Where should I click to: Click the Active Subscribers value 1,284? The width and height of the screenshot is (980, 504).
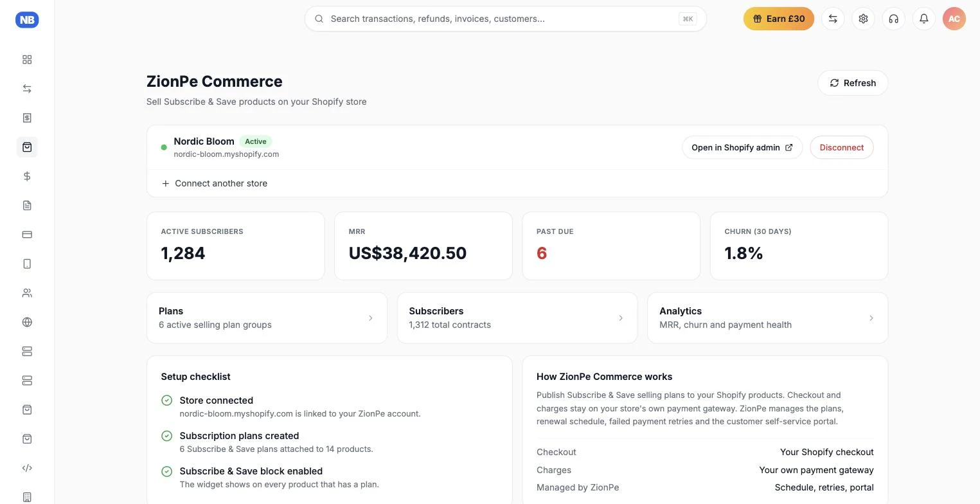[x=183, y=253]
